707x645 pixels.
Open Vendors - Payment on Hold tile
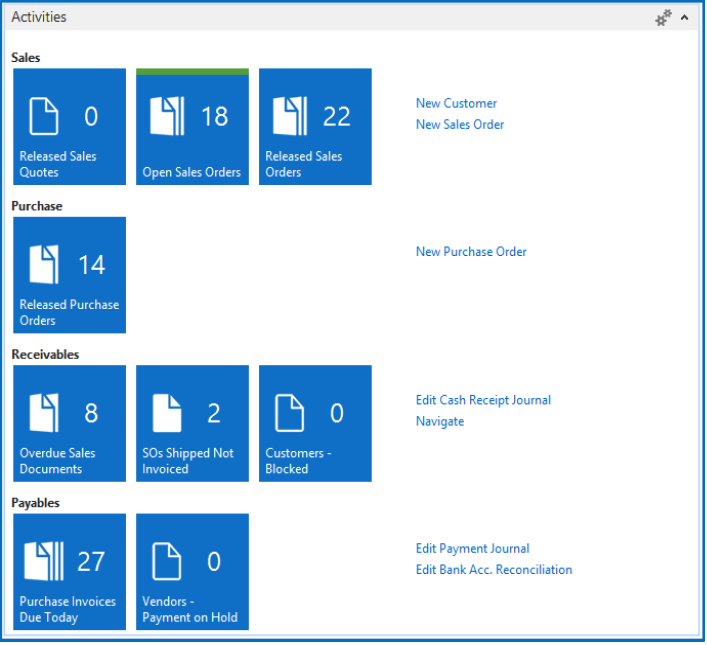tap(192, 571)
